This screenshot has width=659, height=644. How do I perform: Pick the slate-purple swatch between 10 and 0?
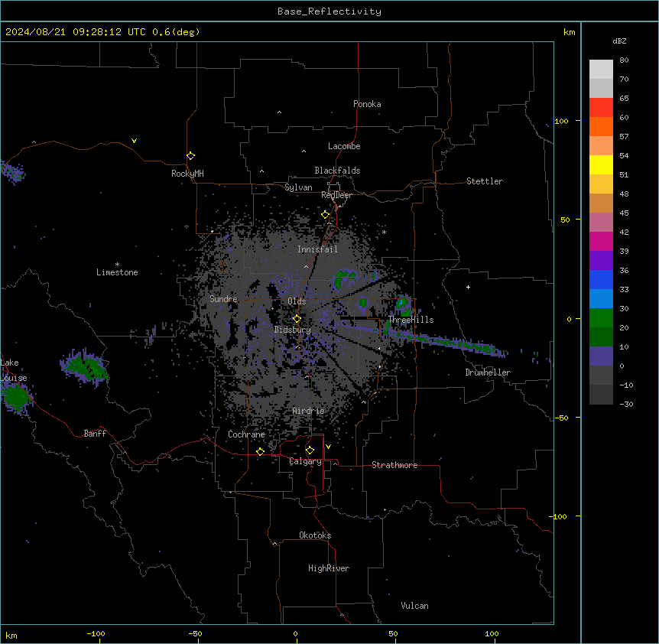601,356
